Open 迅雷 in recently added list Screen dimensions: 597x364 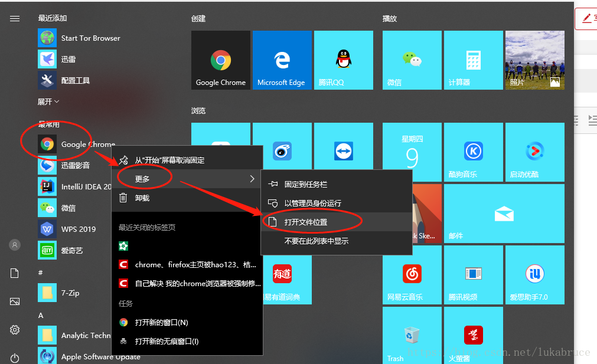57,60
